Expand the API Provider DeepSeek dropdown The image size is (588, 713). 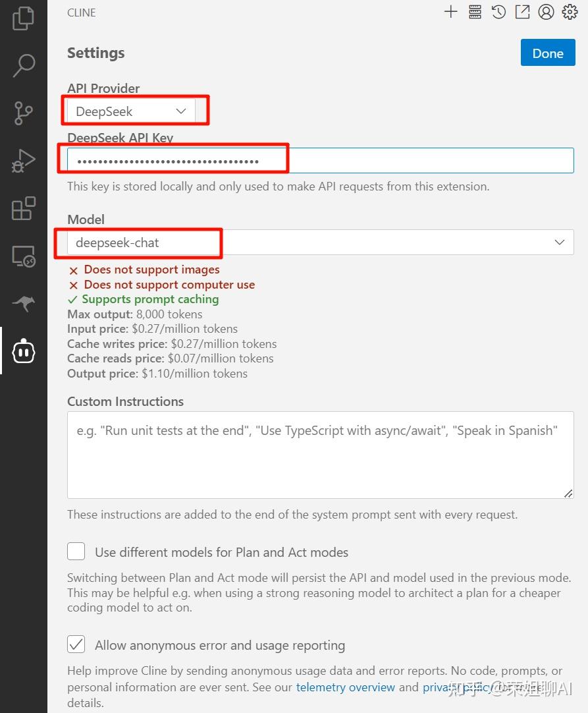tap(132, 111)
